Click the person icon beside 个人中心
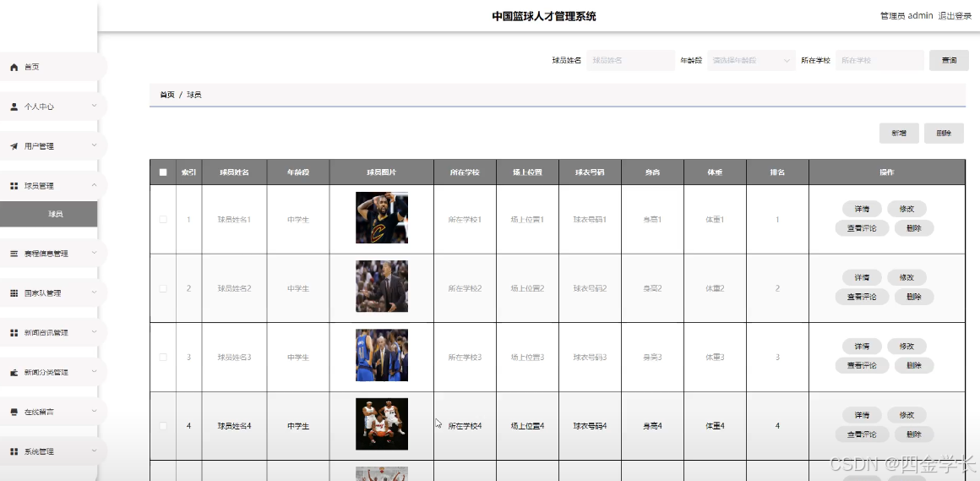 point(14,107)
